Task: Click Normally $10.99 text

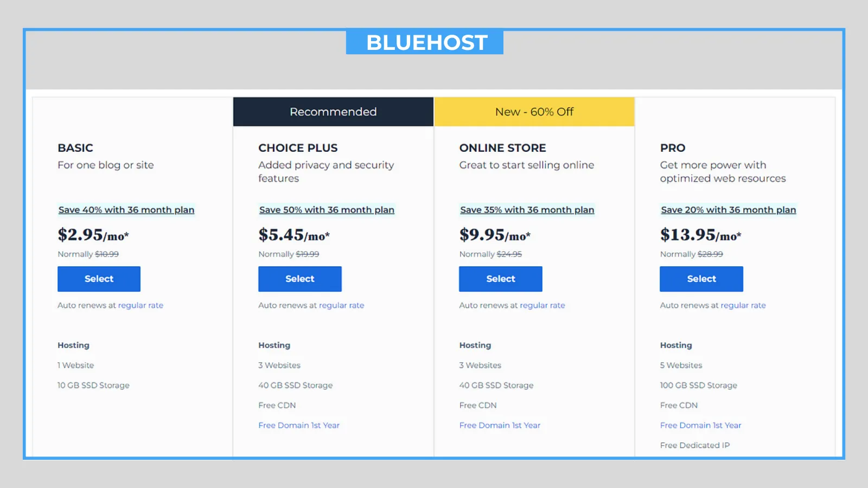Action: point(88,254)
